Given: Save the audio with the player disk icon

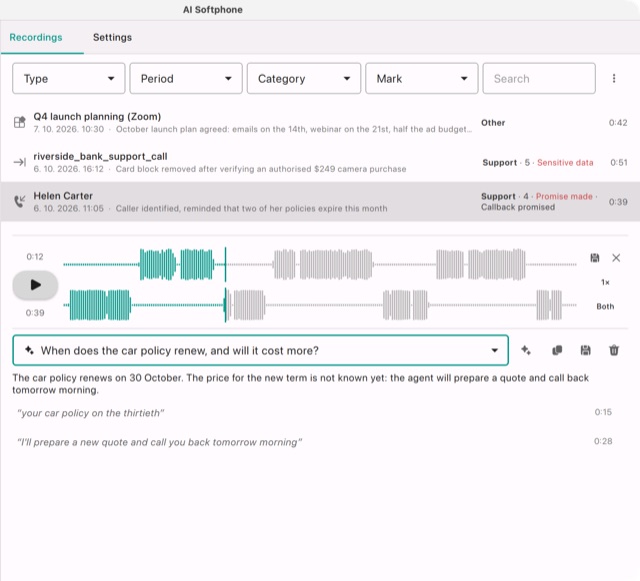Looking at the screenshot, I should coord(595,258).
